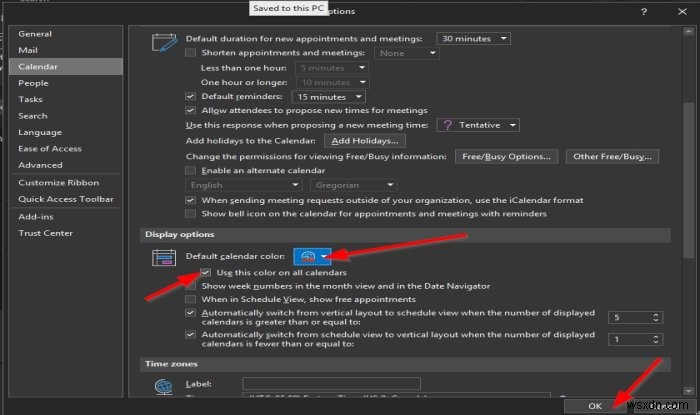The image size is (700, 415).
Task: Open the Less than one hour dropdown
Action: coord(332,68)
